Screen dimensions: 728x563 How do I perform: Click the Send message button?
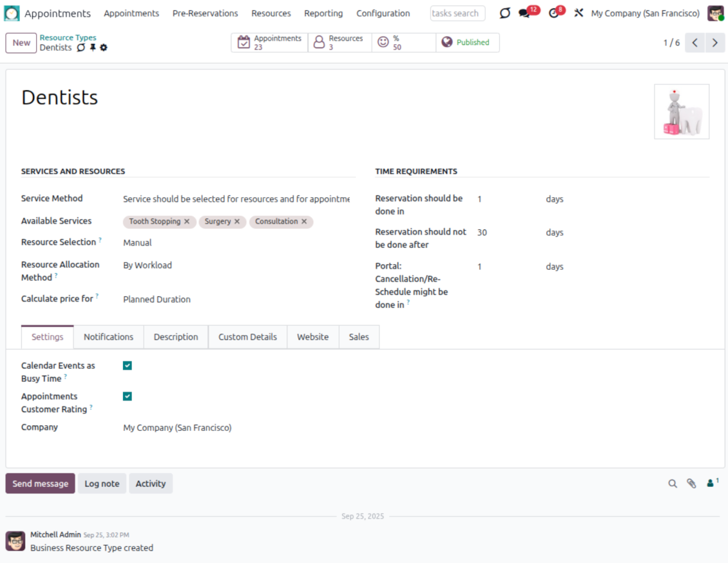(x=40, y=484)
